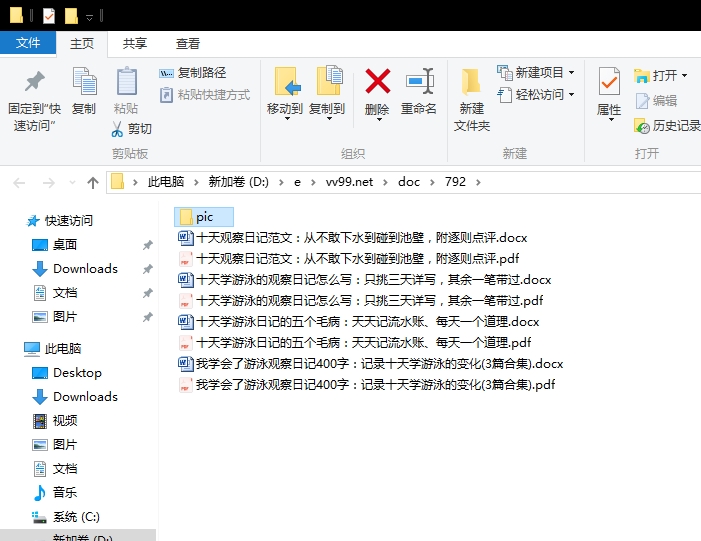
Task: Show file history 历史记录
Action: click(x=667, y=126)
